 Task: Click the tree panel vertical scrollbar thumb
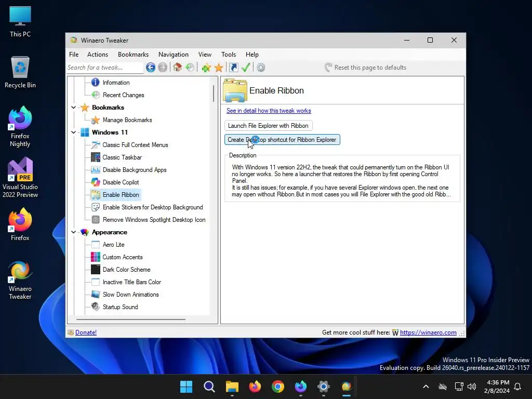(x=214, y=94)
